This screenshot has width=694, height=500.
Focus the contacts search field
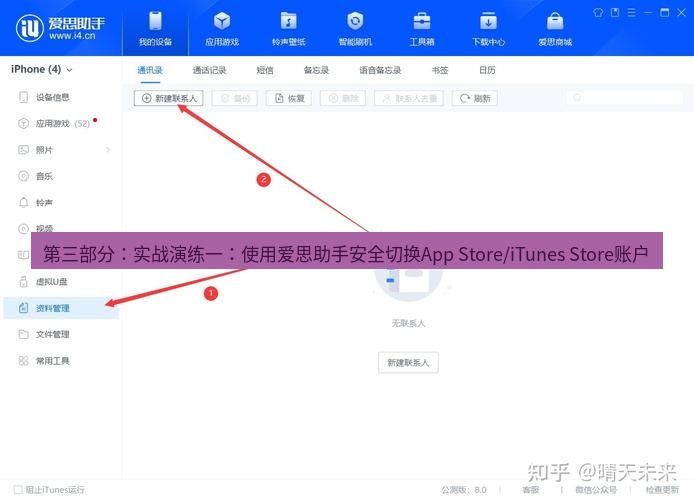[625, 97]
